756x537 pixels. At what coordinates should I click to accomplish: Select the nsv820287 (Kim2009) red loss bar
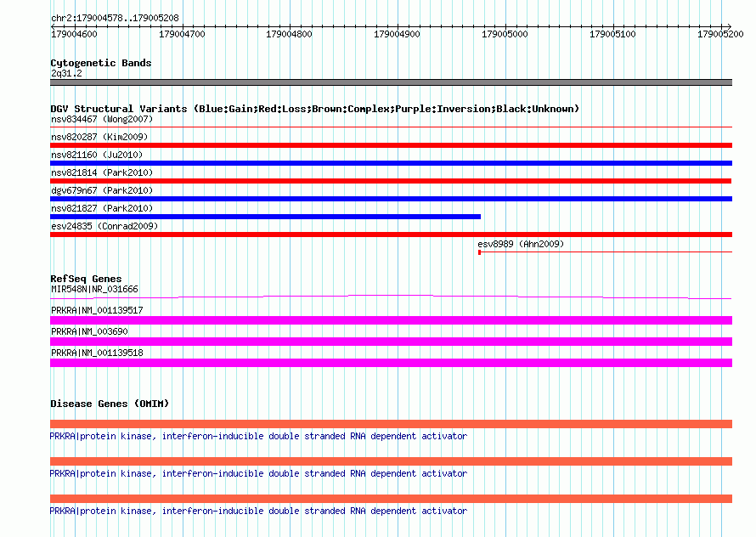coord(391,145)
